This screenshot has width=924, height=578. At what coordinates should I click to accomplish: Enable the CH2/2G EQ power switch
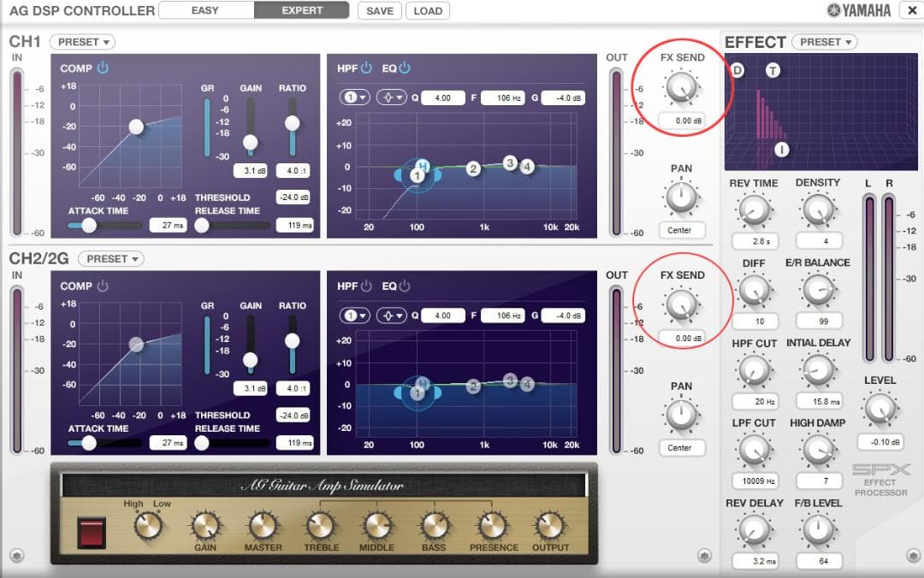pos(405,286)
